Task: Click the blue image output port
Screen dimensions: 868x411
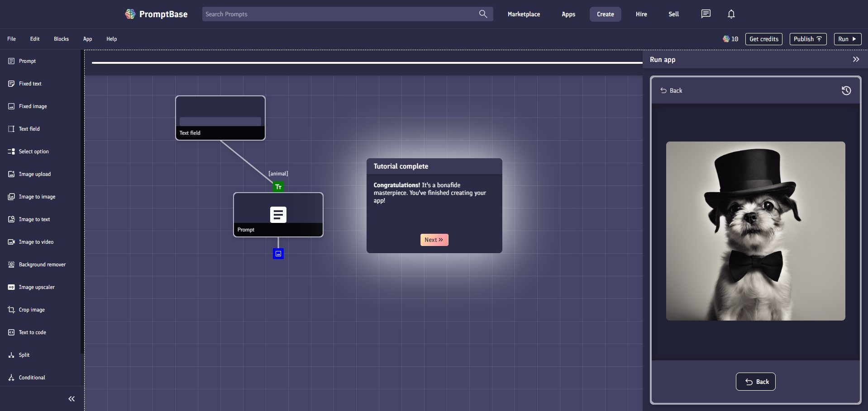Action: (x=278, y=254)
